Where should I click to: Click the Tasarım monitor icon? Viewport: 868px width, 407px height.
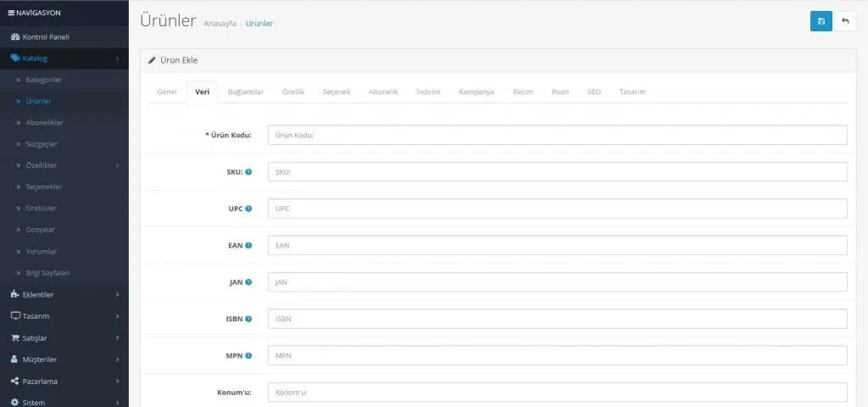[x=15, y=316]
